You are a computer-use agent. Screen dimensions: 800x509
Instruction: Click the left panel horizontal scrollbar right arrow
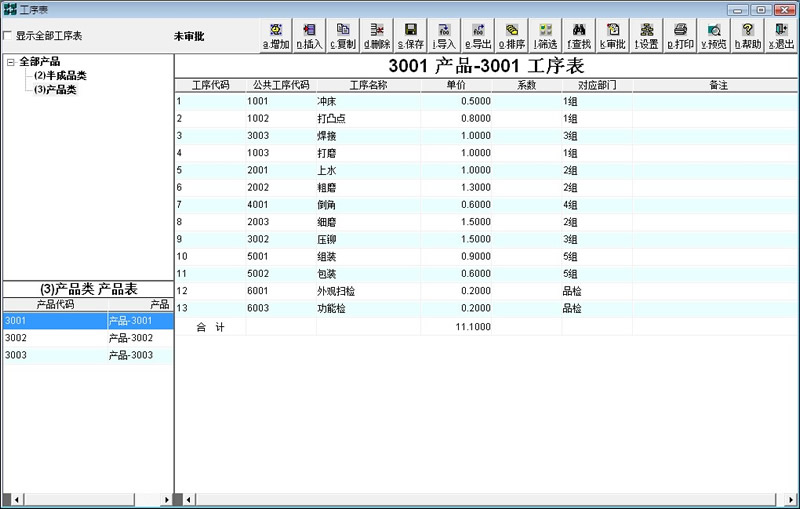pos(166,499)
